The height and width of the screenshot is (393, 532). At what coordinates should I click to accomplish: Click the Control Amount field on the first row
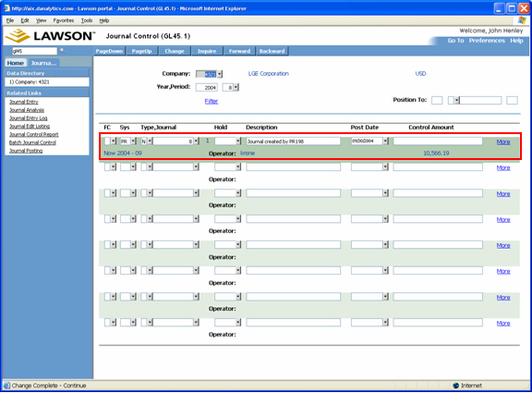[x=438, y=141]
